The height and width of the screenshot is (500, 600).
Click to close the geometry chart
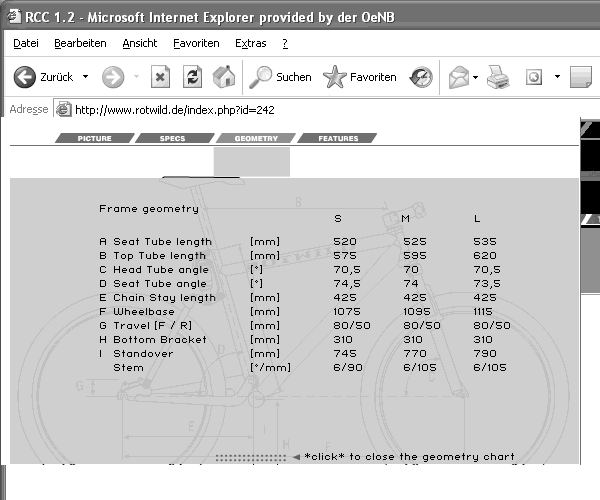[x=409, y=457]
